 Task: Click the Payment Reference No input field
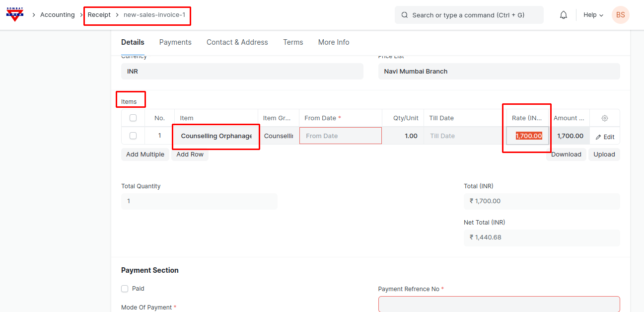pyautogui.click(x=499, y=304)
